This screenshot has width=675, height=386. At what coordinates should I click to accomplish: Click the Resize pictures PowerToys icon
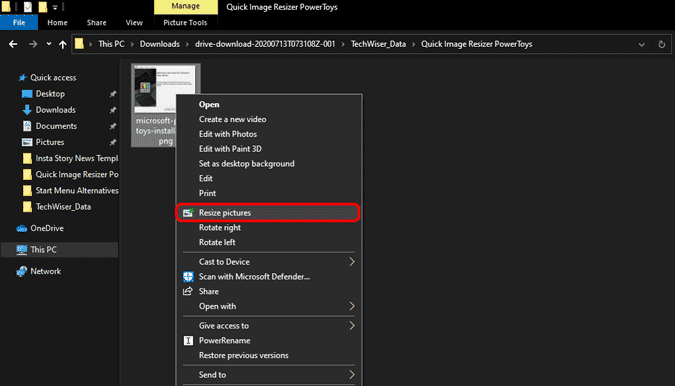click(x=188, y=213)
